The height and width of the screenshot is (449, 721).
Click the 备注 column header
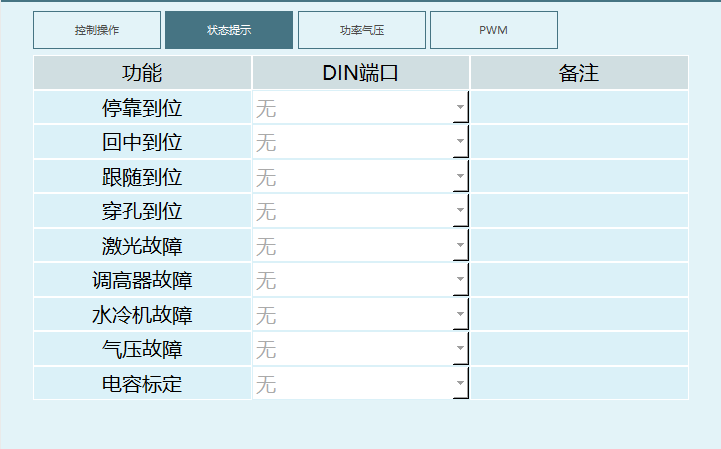click(x=579, y=73)
